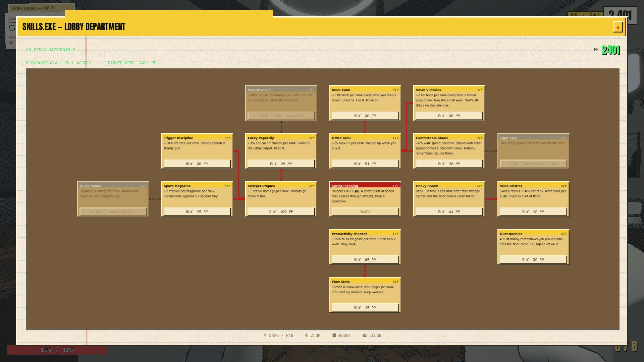Click the Earned Here: 2401 PP text
The image size is (644, 362).
[x=132, y=63]
